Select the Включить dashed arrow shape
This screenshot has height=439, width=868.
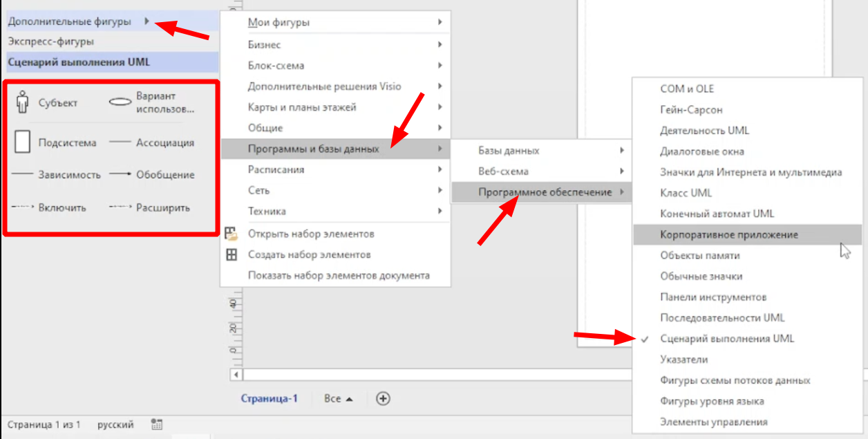pos(23,207)
